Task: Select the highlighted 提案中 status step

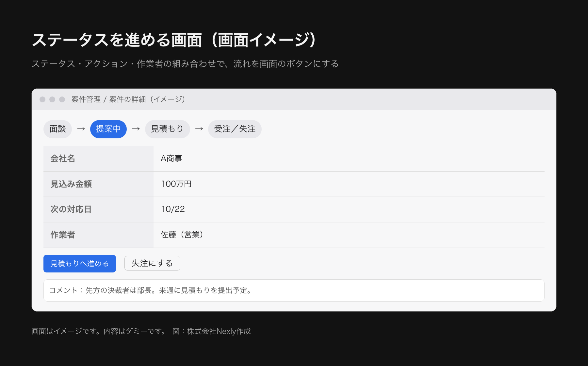Action: (x=108, y=129)
